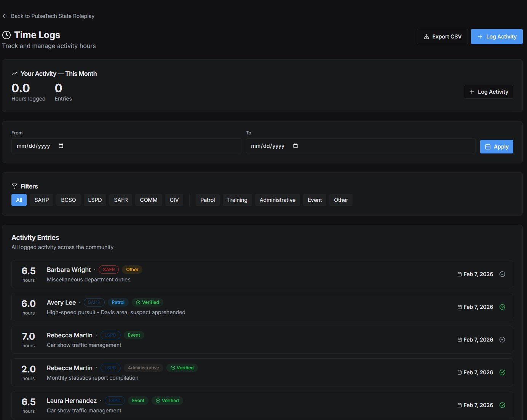This screenshot has width=527, height=420.
Task: Show only Training activity type
Action: (237, 200)
